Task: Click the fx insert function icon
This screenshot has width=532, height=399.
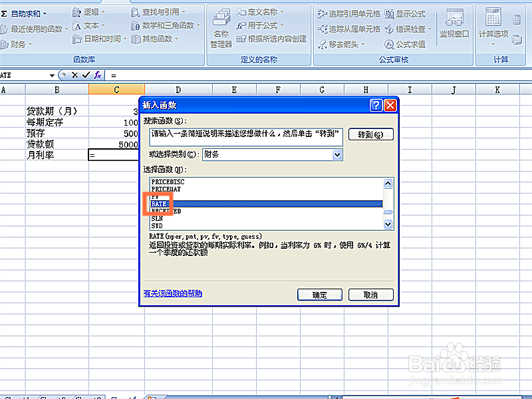Action: [97, 75]
